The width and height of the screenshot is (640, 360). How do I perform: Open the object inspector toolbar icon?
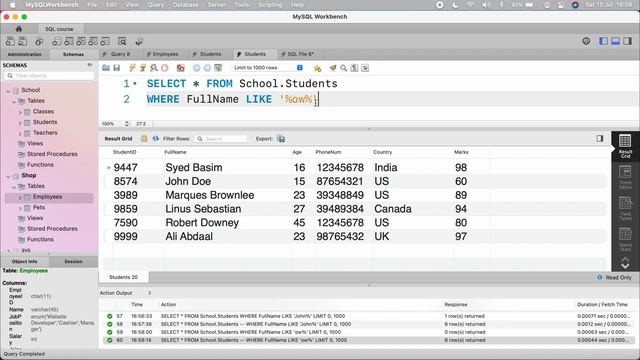(x=39, y=41)
